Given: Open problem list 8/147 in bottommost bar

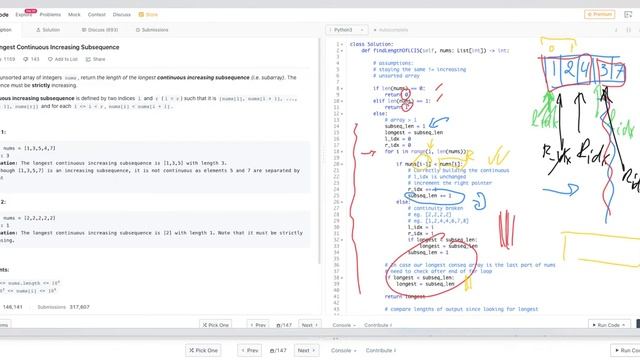Looking at the screenshot, I should [278, 350].
